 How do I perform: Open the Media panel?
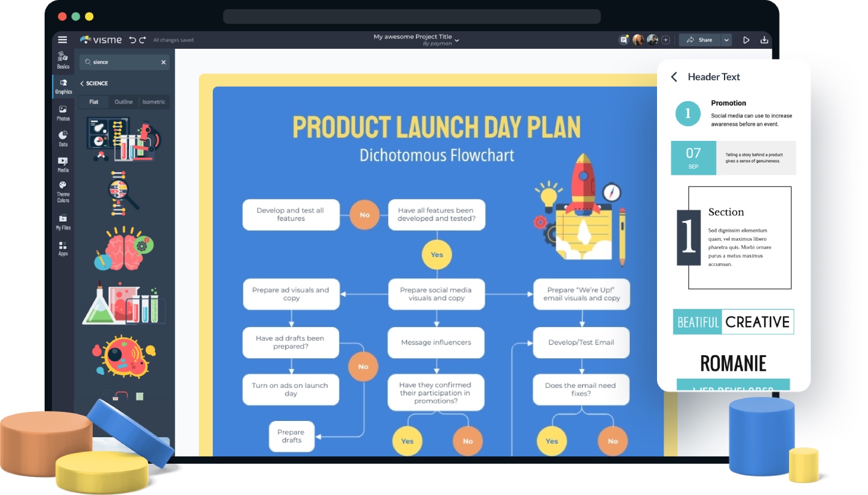pos(63,164)
